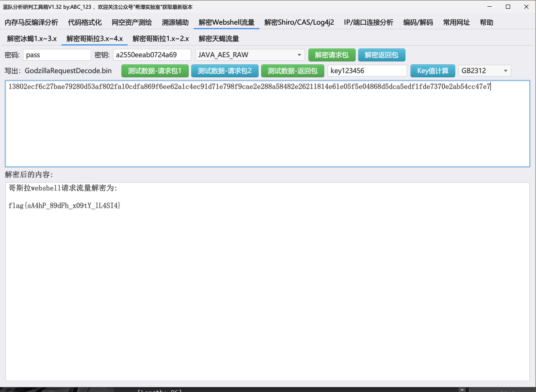The image size is (536, 392).
Task: Load 测试数据-请求包2 sample
Action: [225, 71]
